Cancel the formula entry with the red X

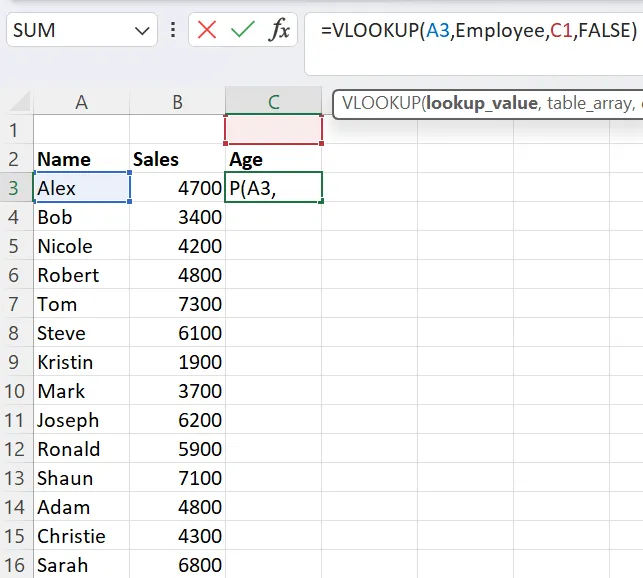tap(207, 30)
